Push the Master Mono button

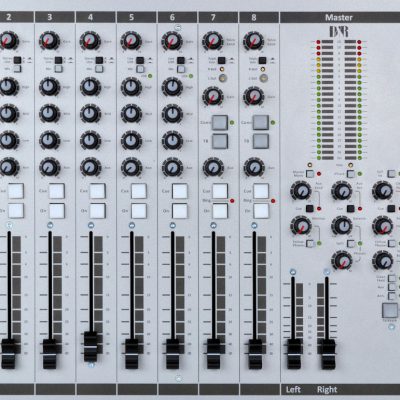[x=310, y=174]
